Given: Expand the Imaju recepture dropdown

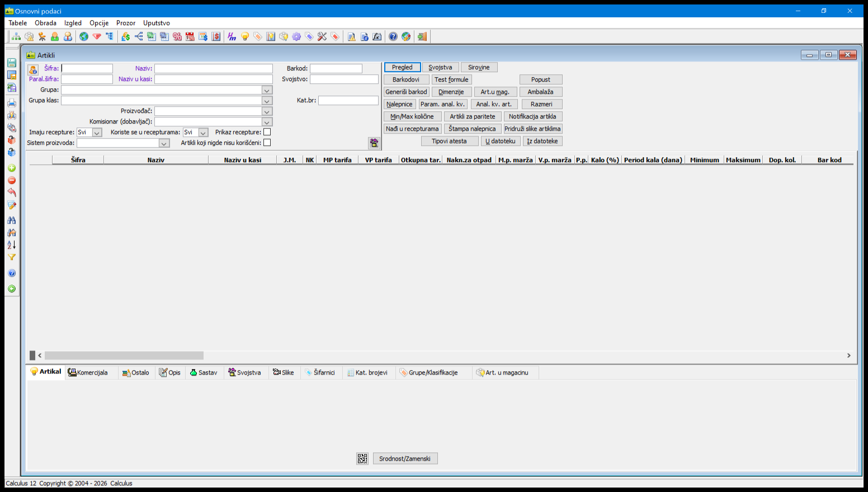Looking at the screenshot, I should [97, 133].
